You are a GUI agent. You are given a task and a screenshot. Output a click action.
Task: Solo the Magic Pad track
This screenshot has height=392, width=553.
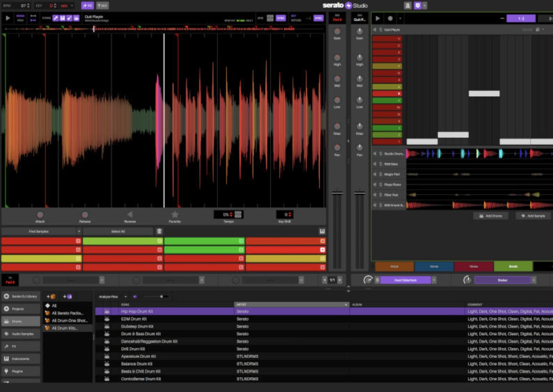[380, 174]
